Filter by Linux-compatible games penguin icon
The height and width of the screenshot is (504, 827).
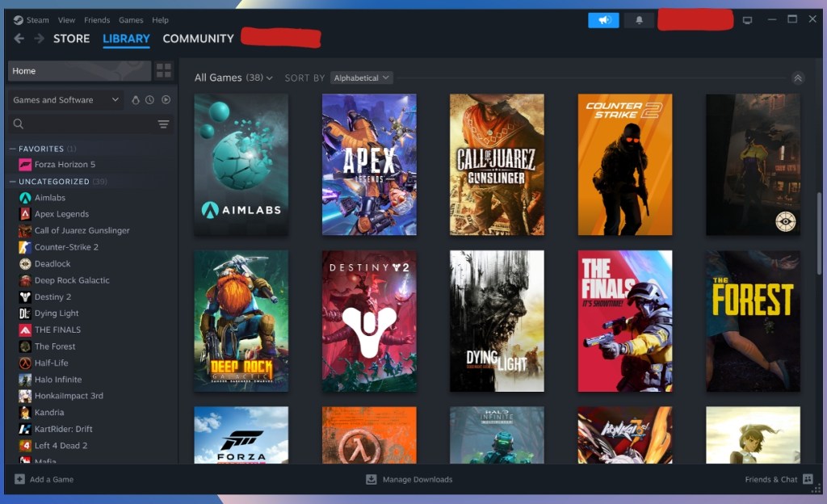pyautogui.click(x=136, y=99)
